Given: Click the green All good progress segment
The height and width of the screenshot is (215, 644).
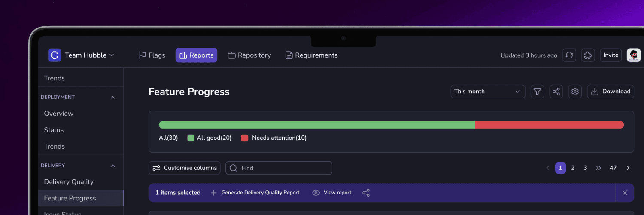Looking at the screenshot, I should coord(317,125).
